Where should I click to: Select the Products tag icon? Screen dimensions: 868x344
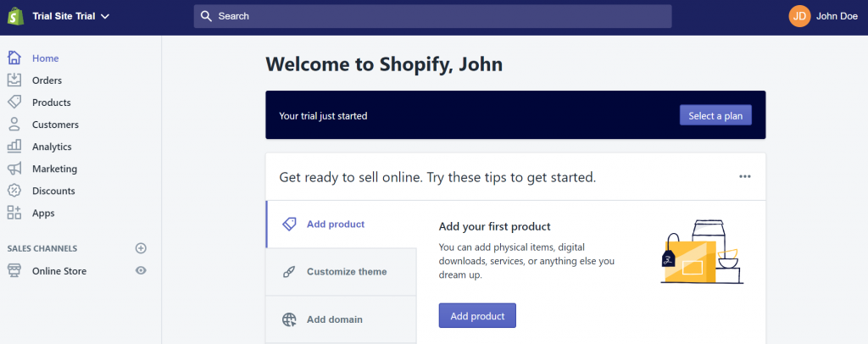click(x=14, y=103)
